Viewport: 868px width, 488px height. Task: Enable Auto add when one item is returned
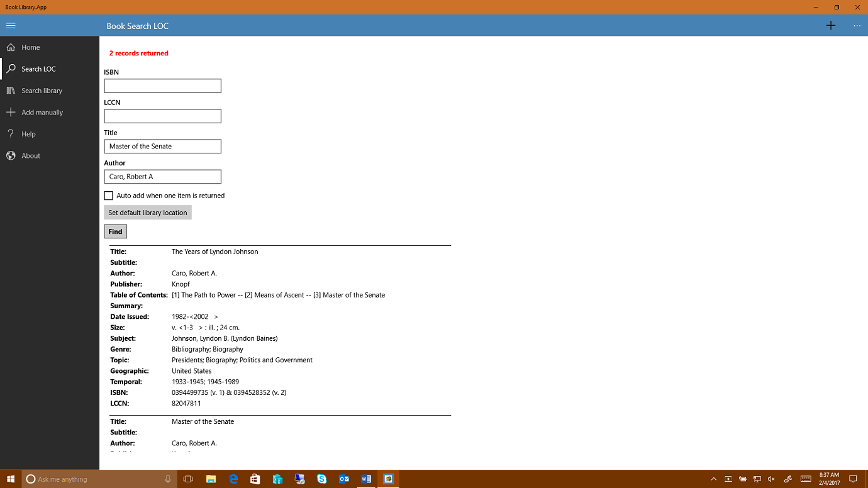[x=108, y=196]
